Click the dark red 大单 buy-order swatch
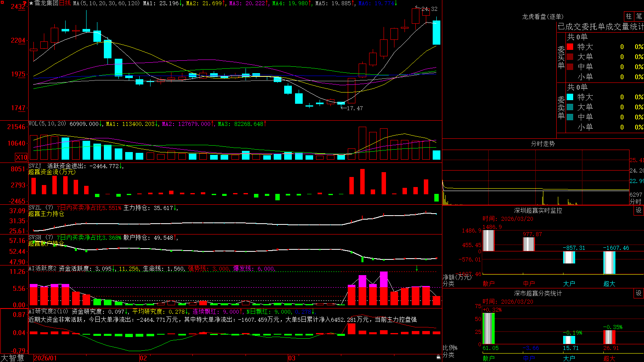This screenshot has height=362, width=644. tap(570, 57)
